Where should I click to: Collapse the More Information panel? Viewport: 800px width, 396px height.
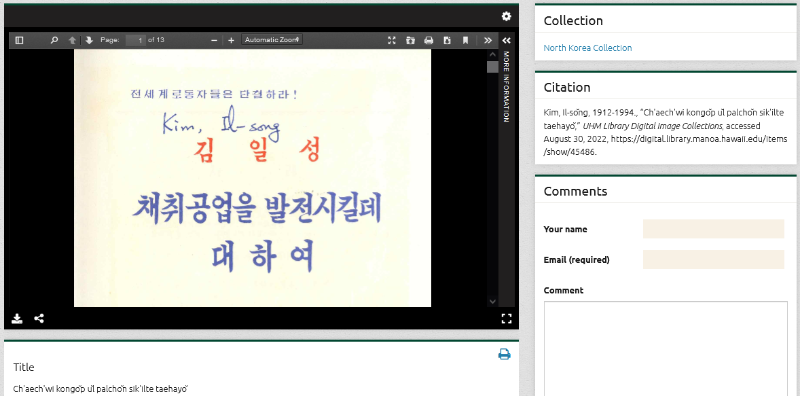(x=506, y=40)
